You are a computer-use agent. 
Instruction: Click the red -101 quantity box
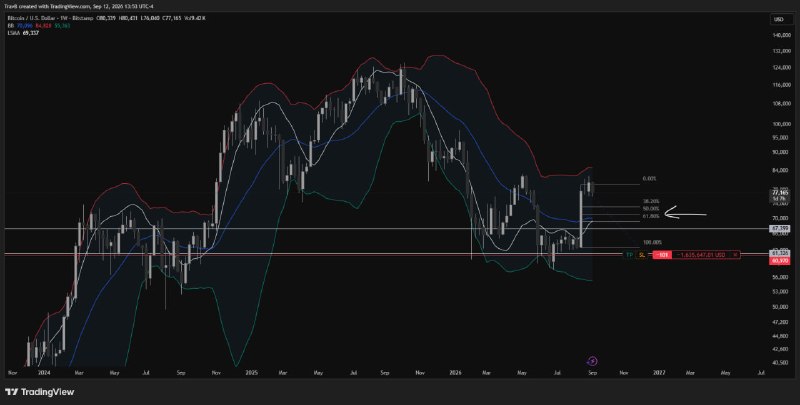point(663,254)
